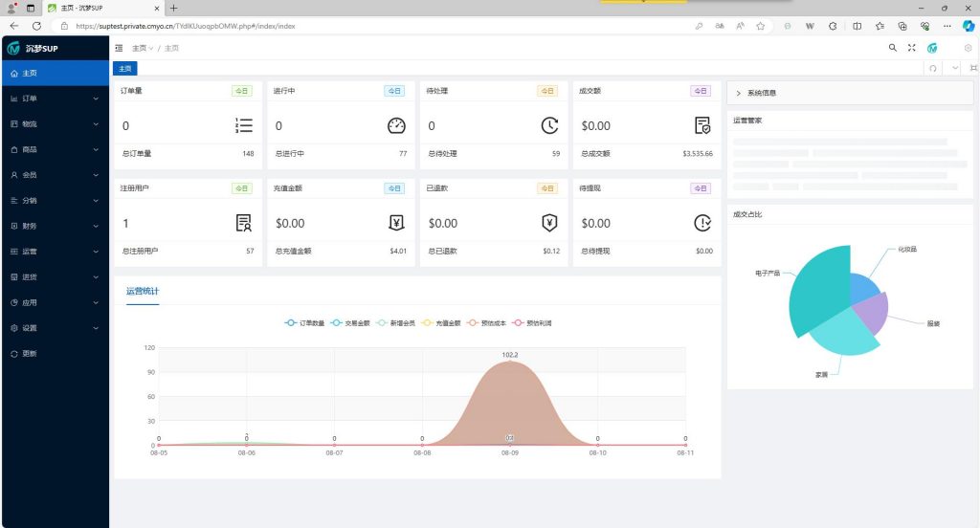Image resolution: width=980 pixels, height=528 pixels.
Task: Open the theme settings hexagon icon
Action: point(968,48)
